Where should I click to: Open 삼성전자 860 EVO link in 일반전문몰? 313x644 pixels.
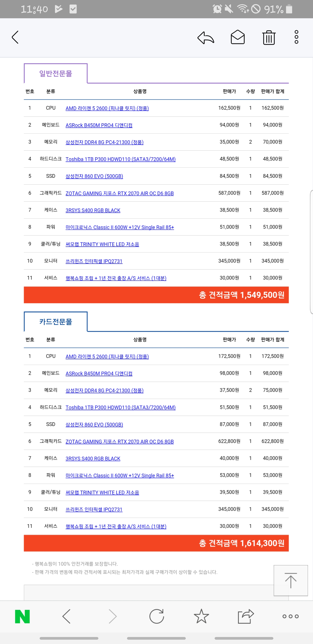(94, 176)
